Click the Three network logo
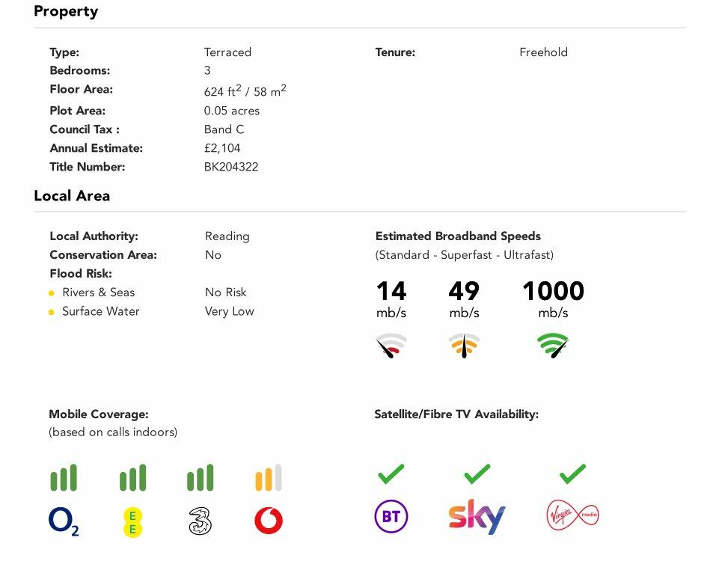Viewport: 719px width, 588px height. (x=201, y=521)
